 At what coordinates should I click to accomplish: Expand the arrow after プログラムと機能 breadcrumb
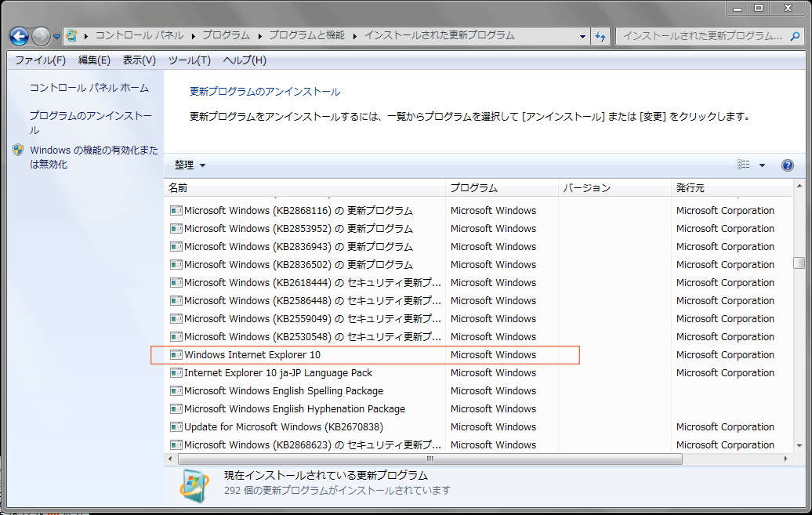(x=355, y=36)
